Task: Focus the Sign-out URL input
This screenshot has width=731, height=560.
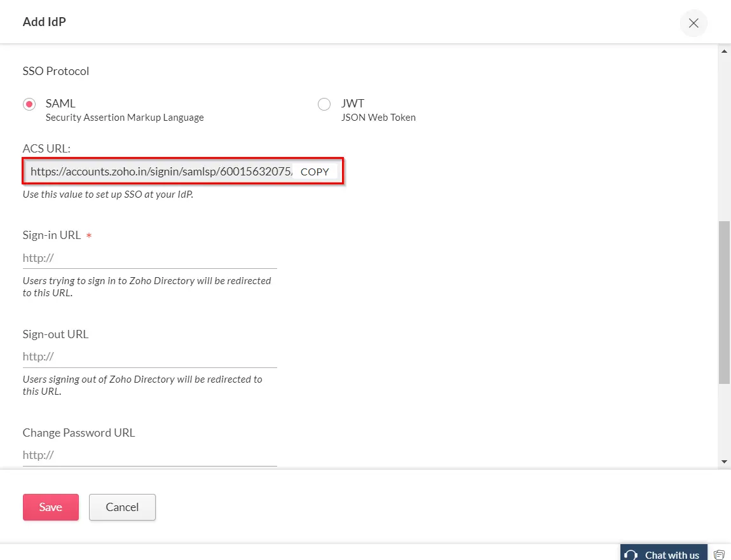Action: coord(149,356)
